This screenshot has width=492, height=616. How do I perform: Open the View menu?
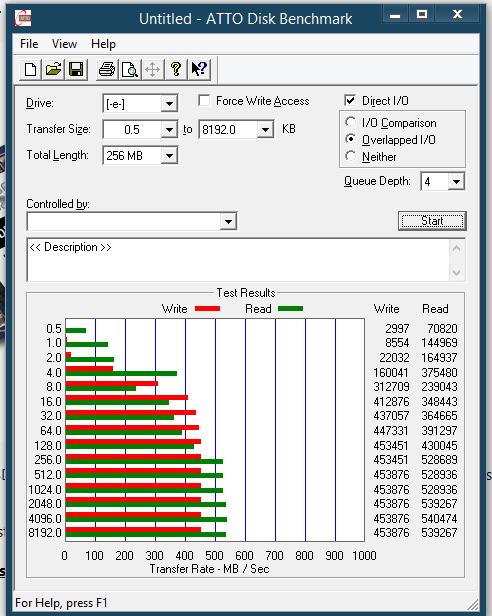coord(64,44)
